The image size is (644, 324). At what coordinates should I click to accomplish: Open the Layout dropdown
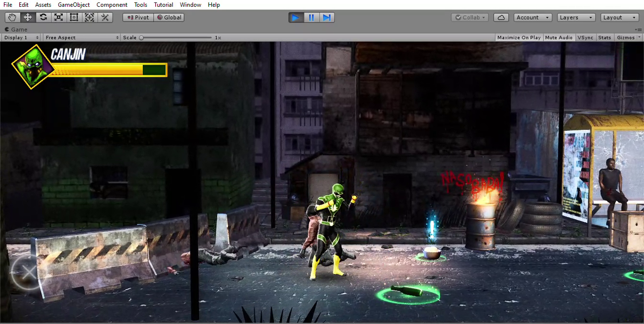coord(619,17)
